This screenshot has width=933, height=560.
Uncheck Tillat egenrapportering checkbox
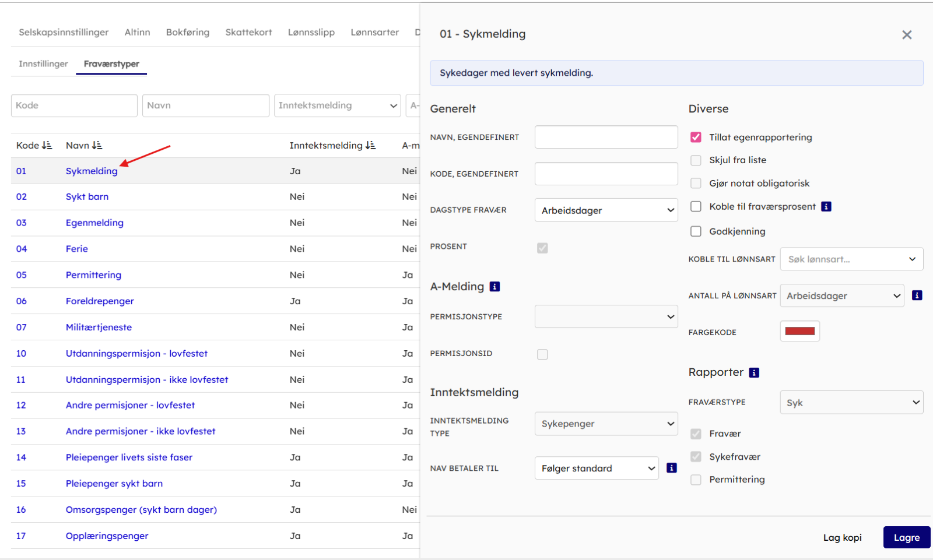coord(696,138)
